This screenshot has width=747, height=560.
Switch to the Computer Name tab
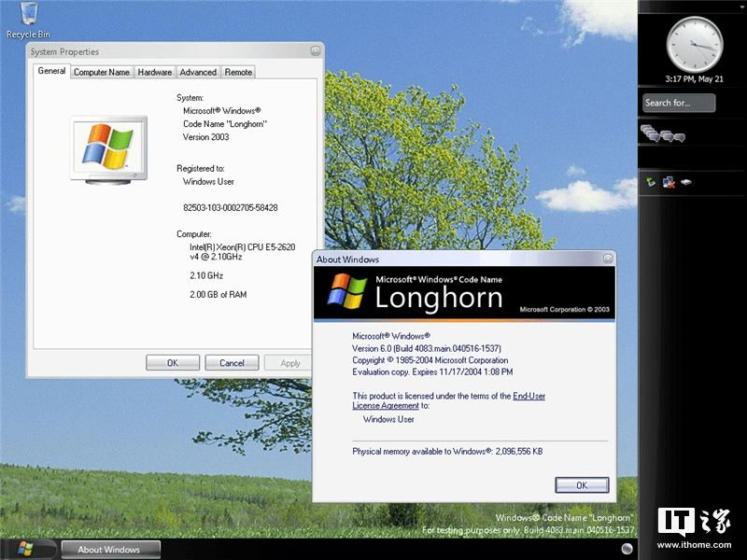point(101,71)
